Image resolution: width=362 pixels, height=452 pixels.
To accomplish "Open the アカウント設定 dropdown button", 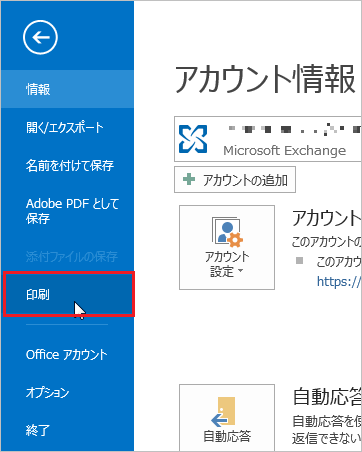I will pos(227,247).
